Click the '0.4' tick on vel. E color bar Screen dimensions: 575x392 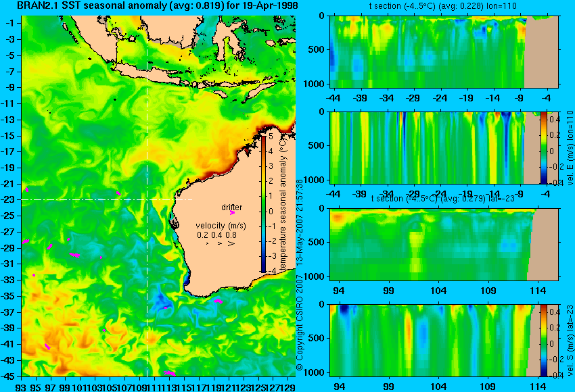(x=554, y=120)
